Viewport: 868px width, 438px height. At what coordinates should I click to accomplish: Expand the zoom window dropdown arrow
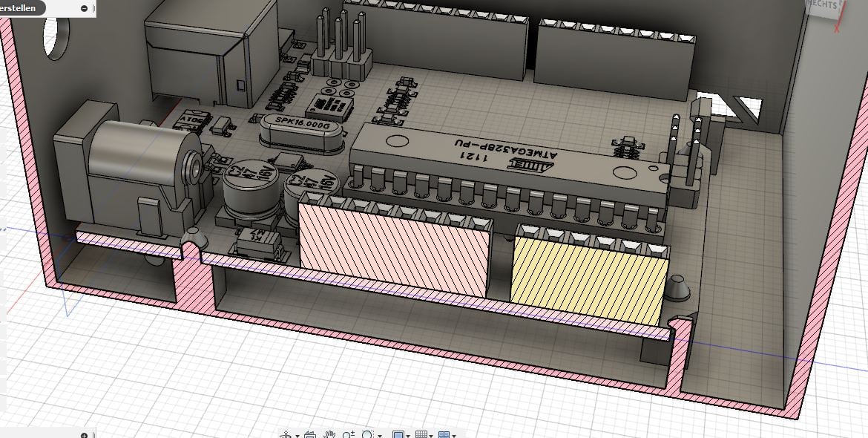tap(380, 436)
